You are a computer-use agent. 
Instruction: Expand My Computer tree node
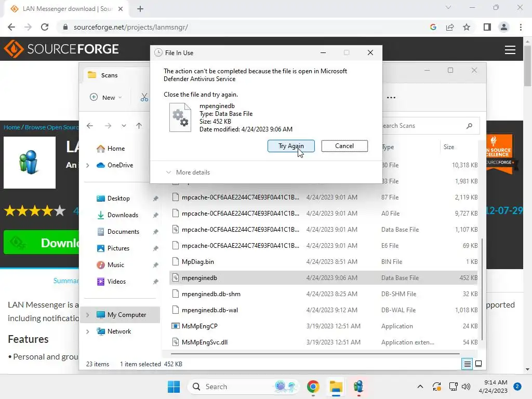click(87, 315)
